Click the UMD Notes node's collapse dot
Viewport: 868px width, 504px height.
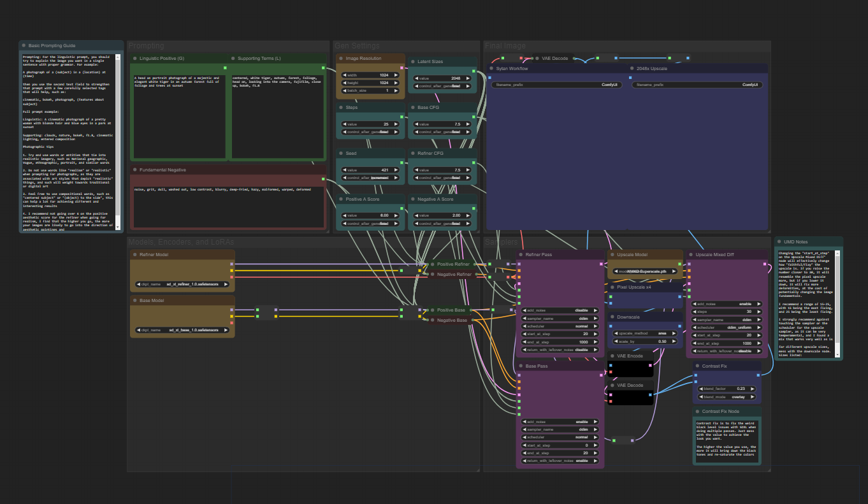tap(781, 242)
